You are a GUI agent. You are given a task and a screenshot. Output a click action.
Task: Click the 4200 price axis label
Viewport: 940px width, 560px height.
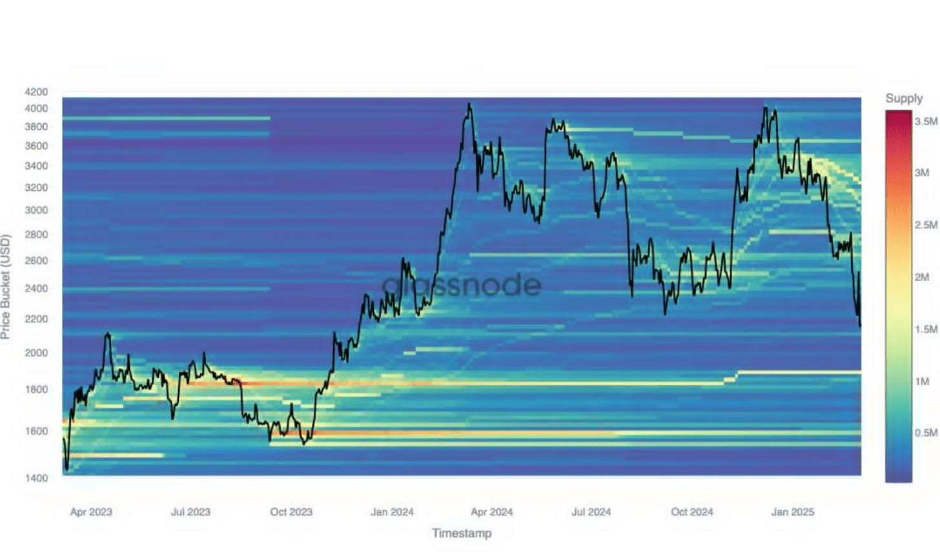pyautogui.click(x=36, y=92)
